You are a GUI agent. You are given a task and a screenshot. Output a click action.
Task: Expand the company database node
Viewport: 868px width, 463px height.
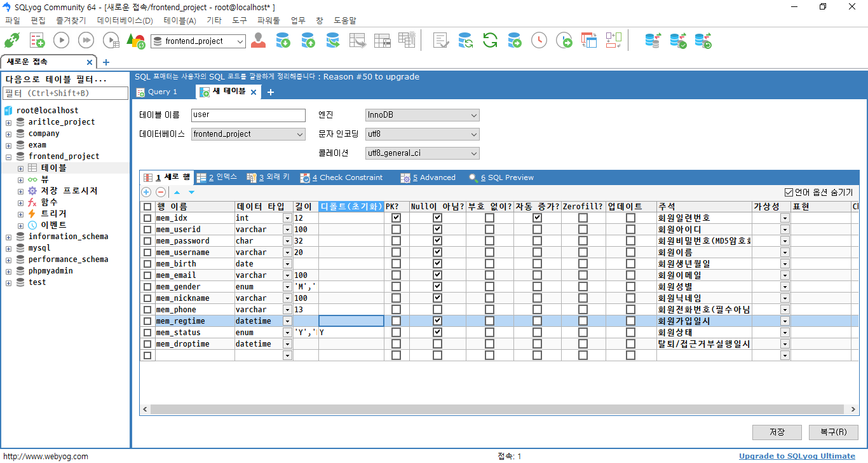[x=9, y=134]
